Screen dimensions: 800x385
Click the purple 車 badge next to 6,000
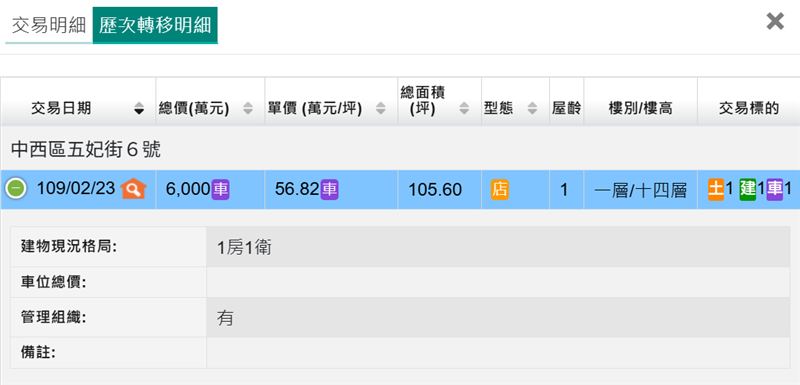click(x=220, y=189)
